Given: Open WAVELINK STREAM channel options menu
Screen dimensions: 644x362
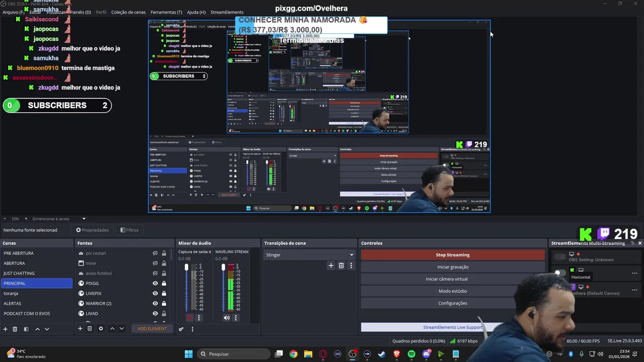Looking at the screenshot, I should [235, 318].
